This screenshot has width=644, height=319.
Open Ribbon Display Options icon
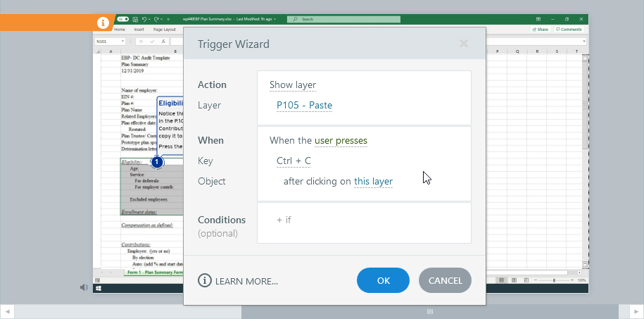click(x=538, y=19)
